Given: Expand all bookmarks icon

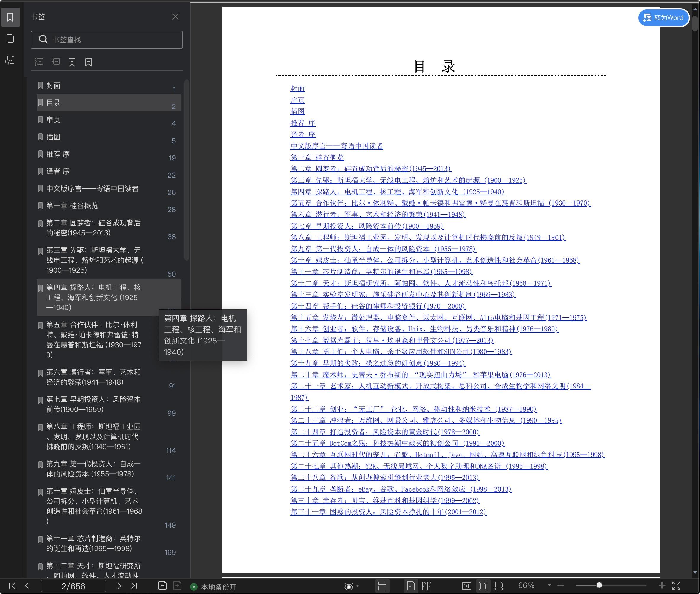Looking at the screenshot, I should [39, 62].
